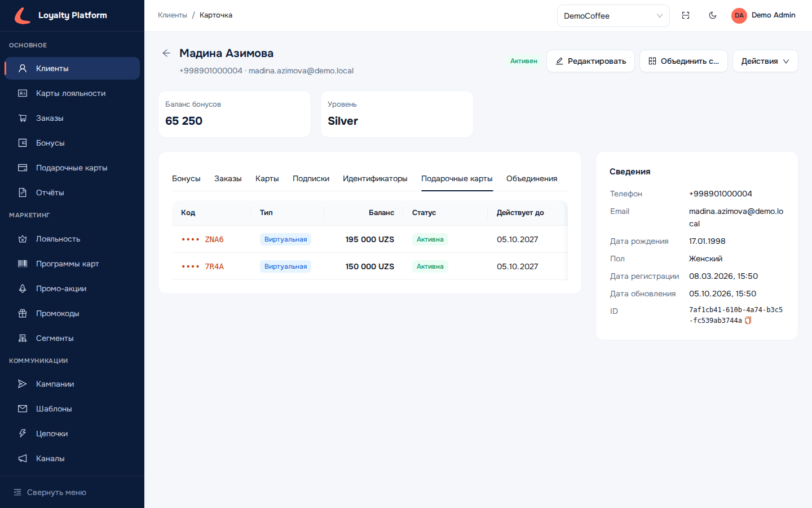
Task: Switch to the Бонусы tab
Action: tap(186, 178)
